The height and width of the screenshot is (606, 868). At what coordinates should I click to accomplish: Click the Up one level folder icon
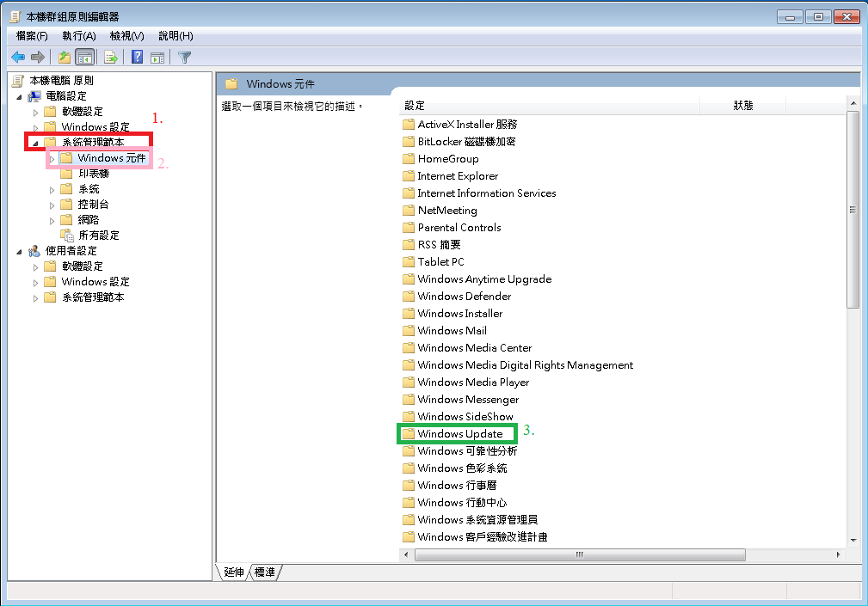[64, 58]
